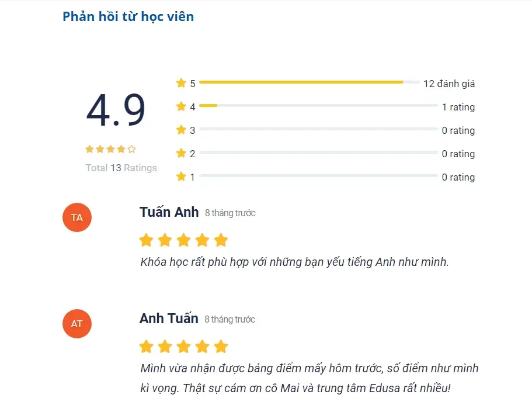The image size is (532, 419).
Task: Click the star icon beside the 2-star rating
Action: click(182, 153)
